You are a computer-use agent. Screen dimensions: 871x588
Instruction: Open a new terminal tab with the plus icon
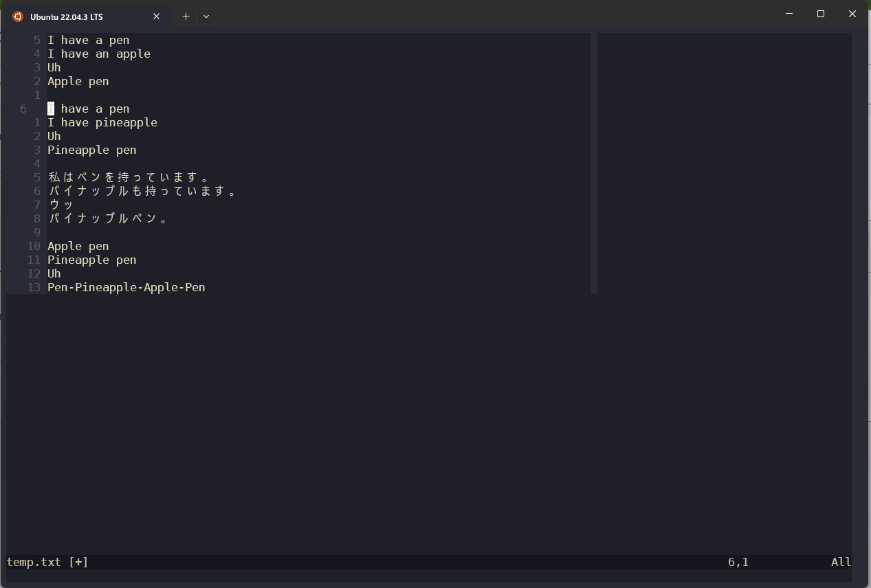point(186,16)
